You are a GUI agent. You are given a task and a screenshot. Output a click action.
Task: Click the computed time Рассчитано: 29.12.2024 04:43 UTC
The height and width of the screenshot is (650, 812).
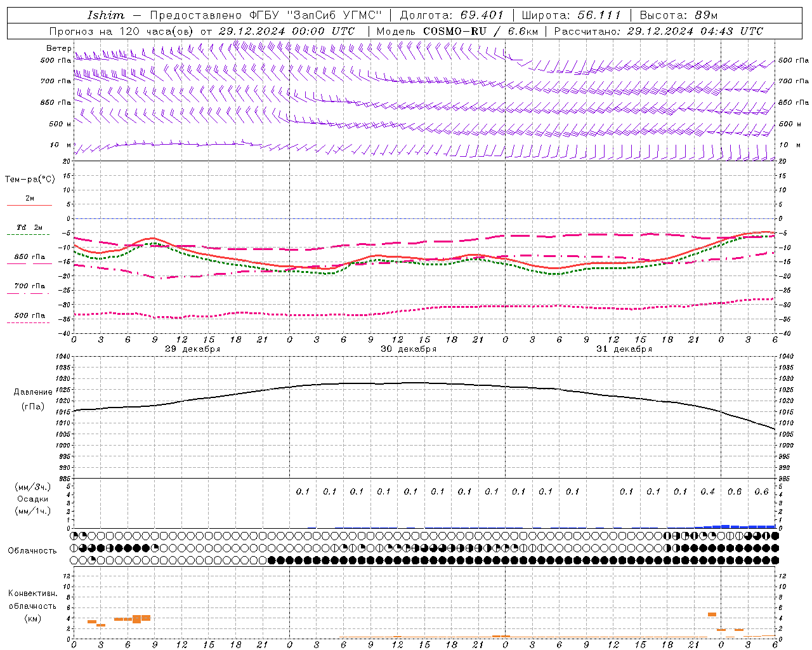point(658,31)
